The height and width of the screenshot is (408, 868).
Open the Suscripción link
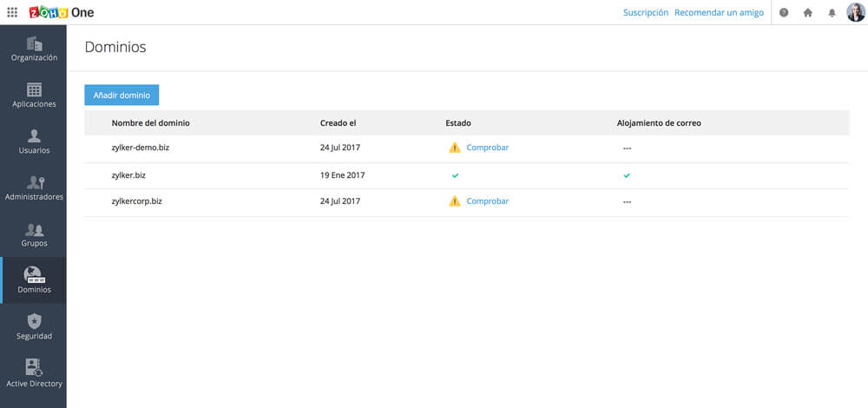pos(645,13)
